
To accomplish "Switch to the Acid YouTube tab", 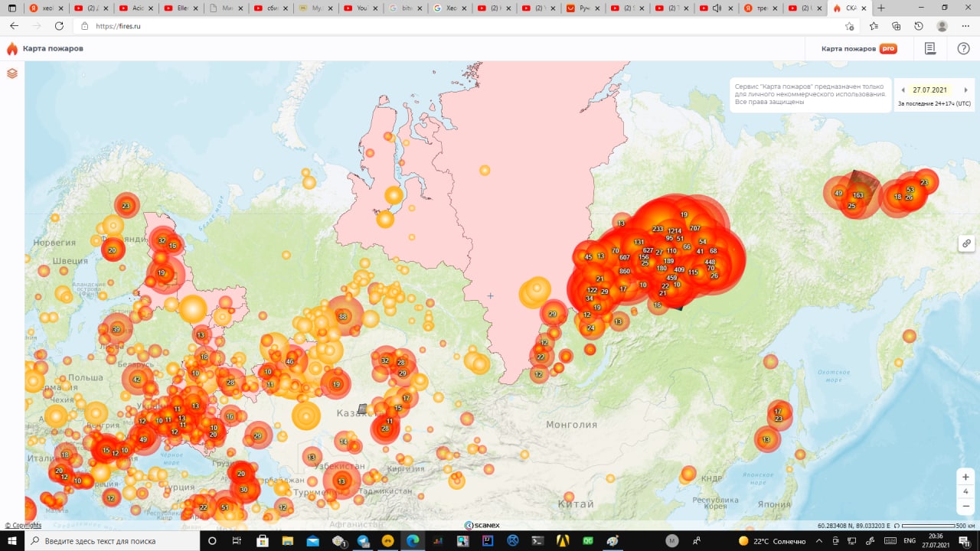I will [x=136, y=8].
